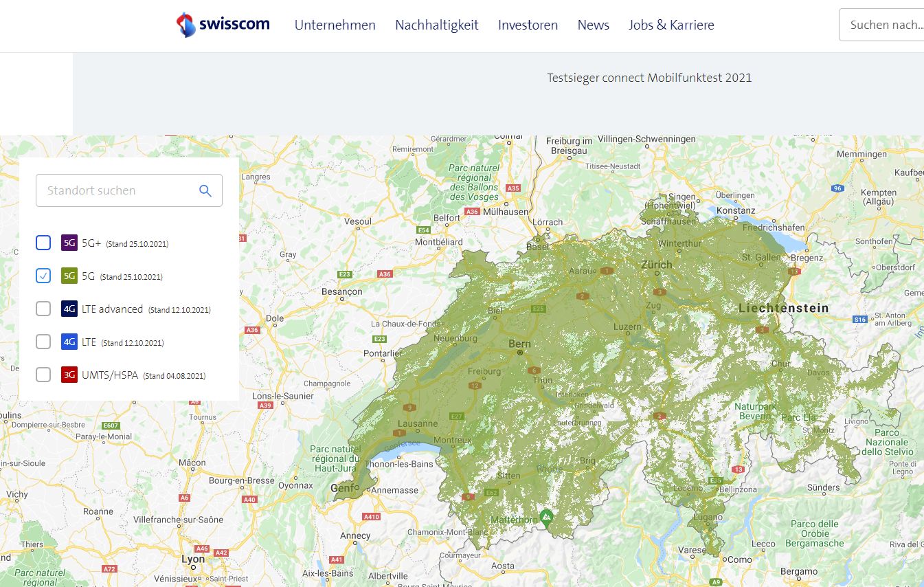Click the Lausanne label on the map
Viewport: 924px width, 587px height.
tap(417, 423)
